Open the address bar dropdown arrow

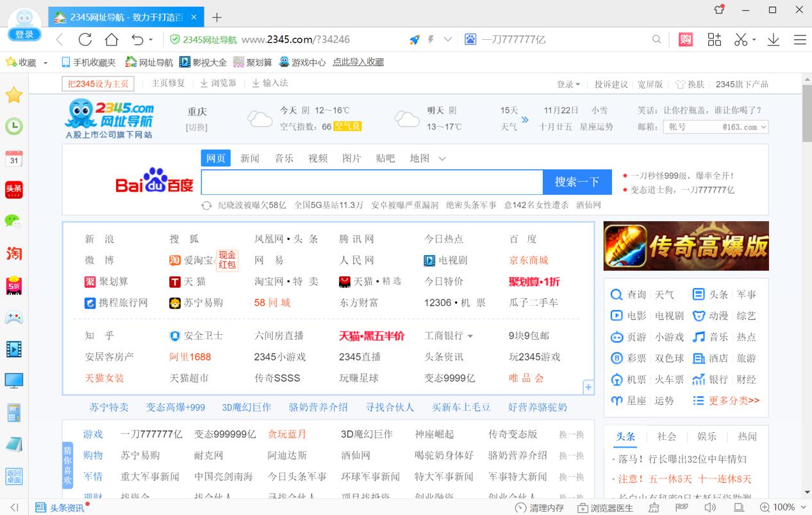(x=448, y=40)
